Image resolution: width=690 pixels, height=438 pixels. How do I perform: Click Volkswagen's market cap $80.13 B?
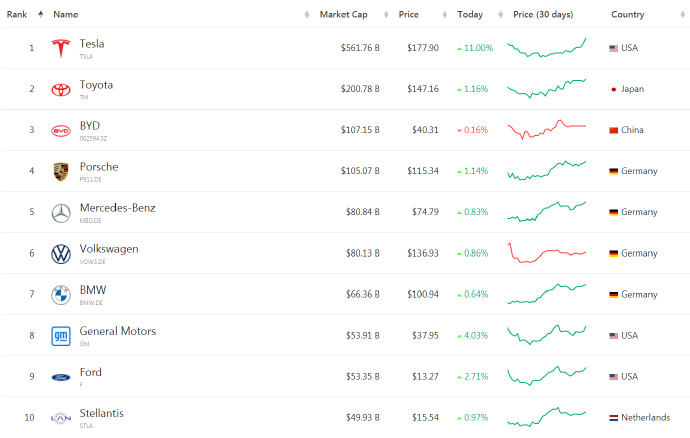(x=363, y=254)
